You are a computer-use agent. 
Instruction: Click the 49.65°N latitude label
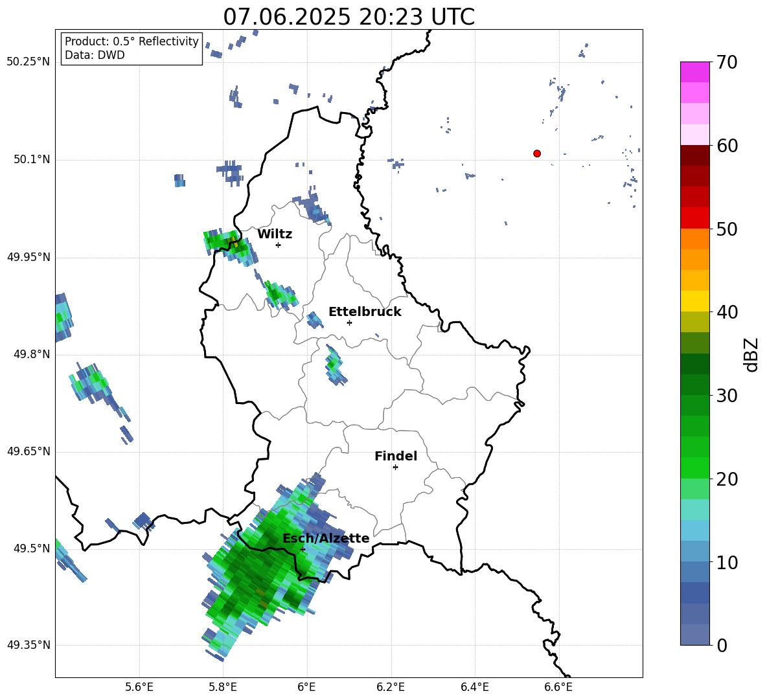click(29, 451)
